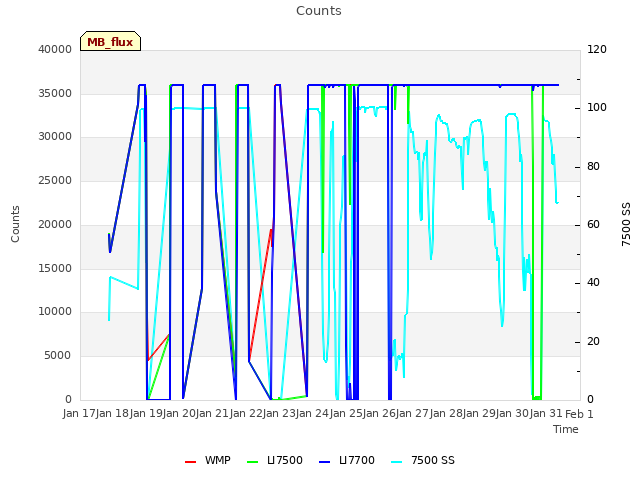This screenshot has height=480, width=640.
Task: Click the Jan 26 date tick label
Action: pos(379,414)
